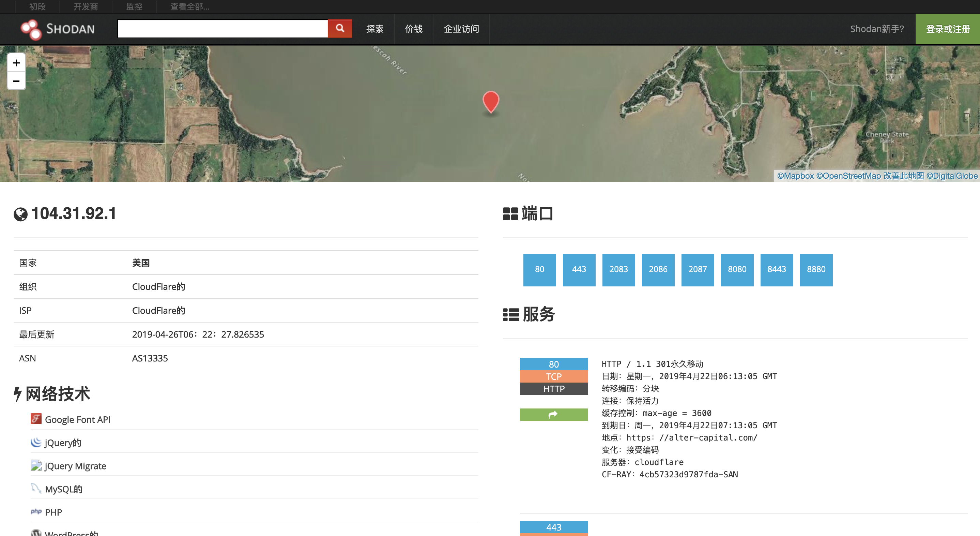
Task: Click the jQuery icon
Action: [x=36, y=442]
